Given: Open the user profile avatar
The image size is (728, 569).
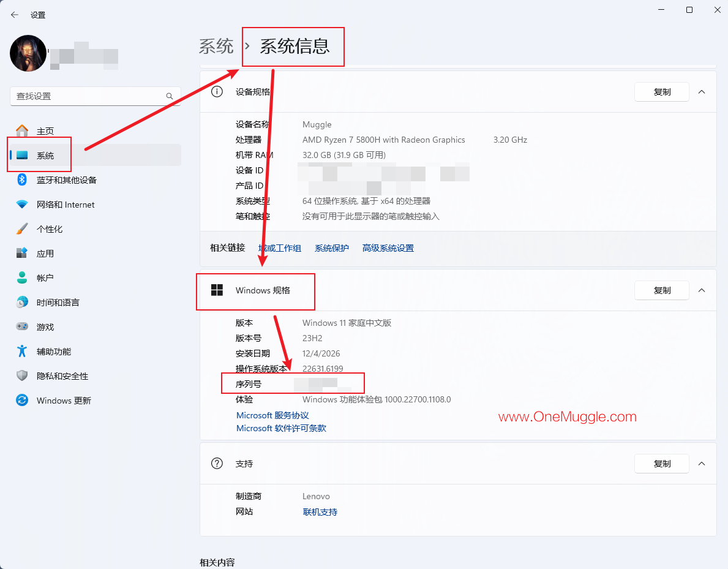Looking at the screenshot, I should click(x=28, y=53).
